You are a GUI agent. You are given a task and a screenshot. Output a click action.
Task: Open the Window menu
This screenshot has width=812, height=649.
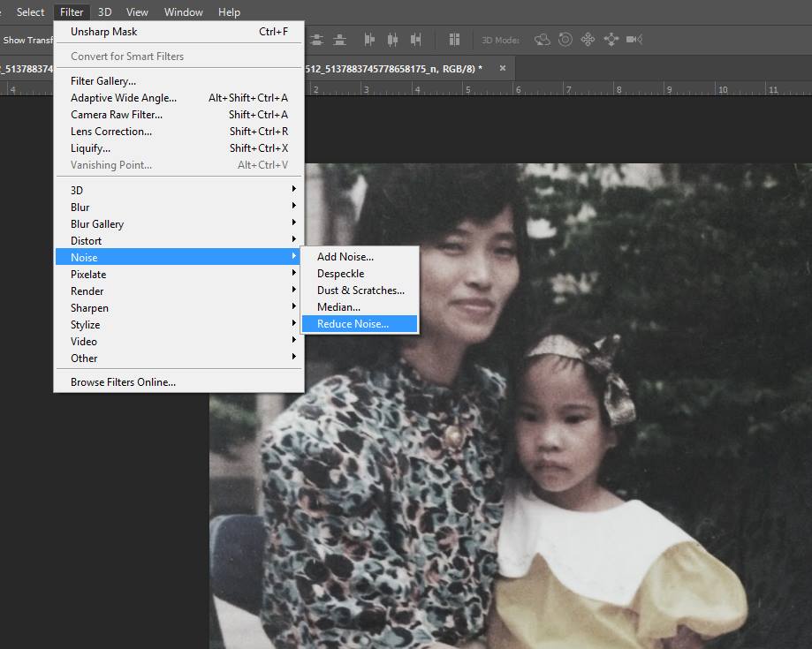tap(183, 12)
